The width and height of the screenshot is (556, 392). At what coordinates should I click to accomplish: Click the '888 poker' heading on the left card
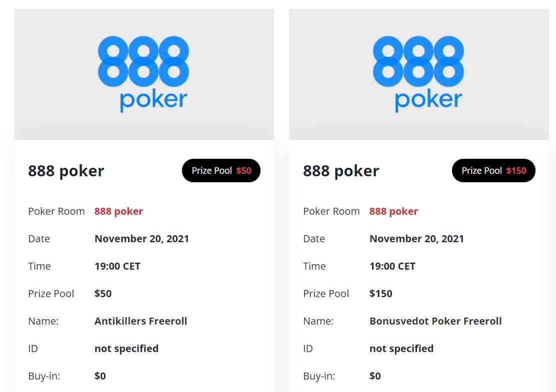coord(66,170)
